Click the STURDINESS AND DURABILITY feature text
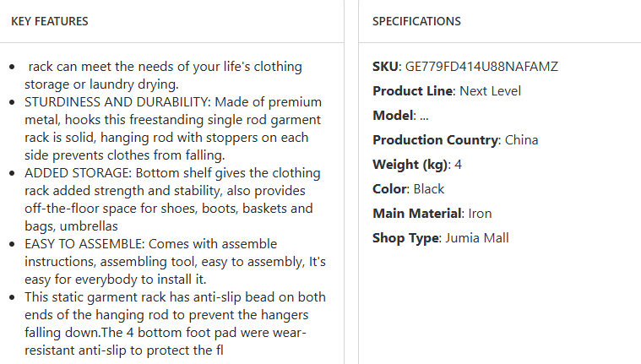This screenshot has height=364, width=641. click(x=173, y=128)
